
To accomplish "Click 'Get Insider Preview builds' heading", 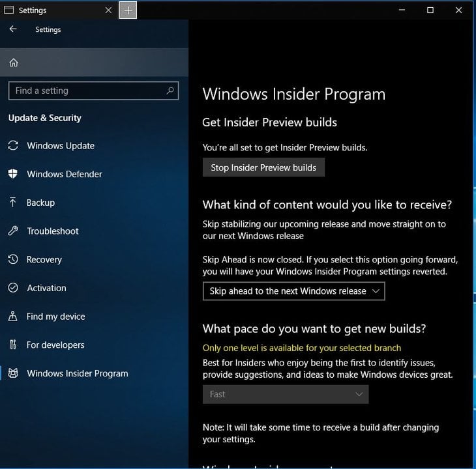I will 269,122.
